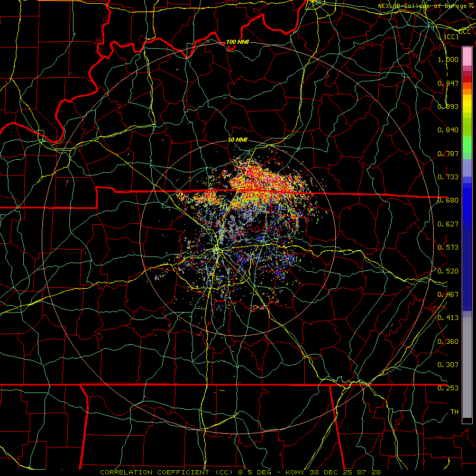476x476 pixels.
Task: Click the "1.000" legend value
Action: coord(448,59)
